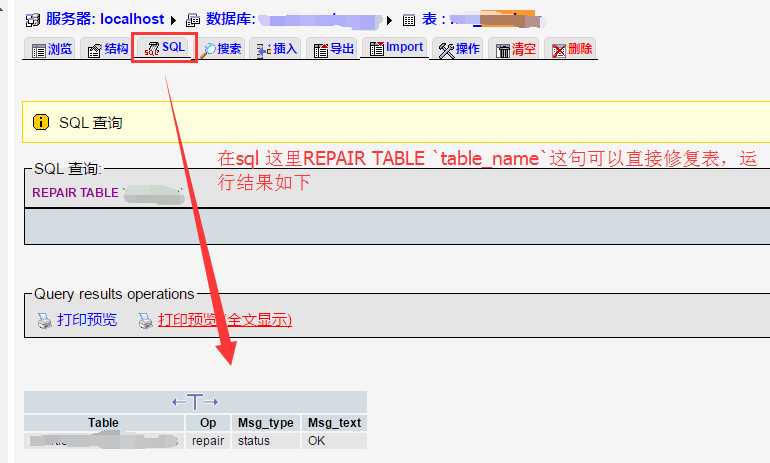Toggle the ←T→ full texts control
The width and height of the screenshot is (770, 463).
pyautogui.click(x=195, y=402)
